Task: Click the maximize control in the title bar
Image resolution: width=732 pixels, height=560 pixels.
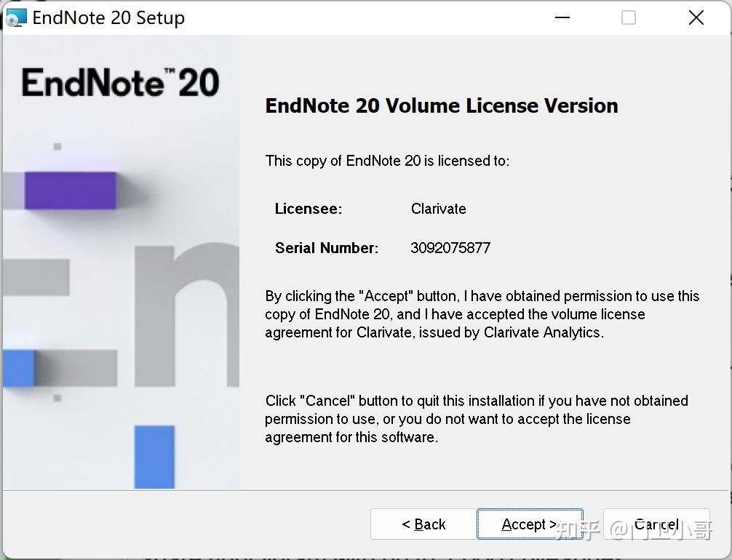Action: 628,17
